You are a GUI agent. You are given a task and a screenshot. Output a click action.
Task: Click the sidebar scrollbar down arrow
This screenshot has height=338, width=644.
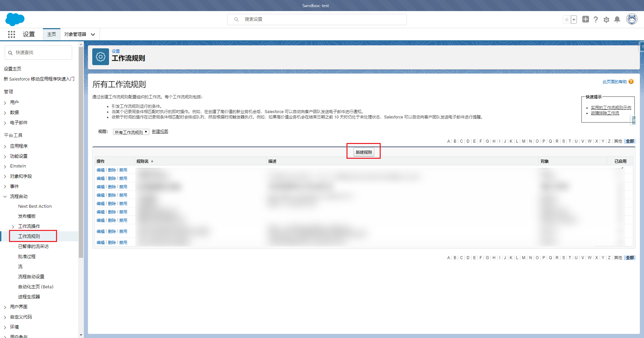pyautogui.click(x=81, y=335)
